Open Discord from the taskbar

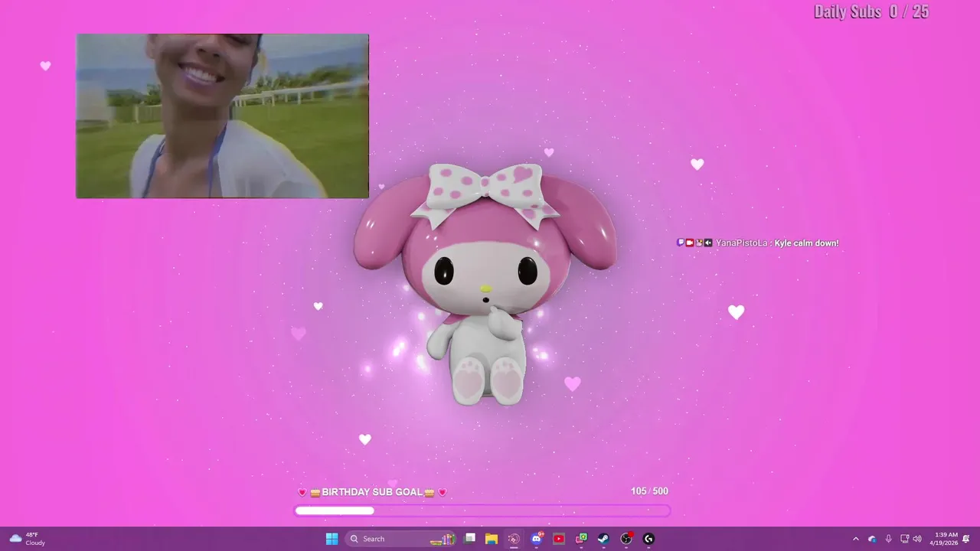pos(537,539)
